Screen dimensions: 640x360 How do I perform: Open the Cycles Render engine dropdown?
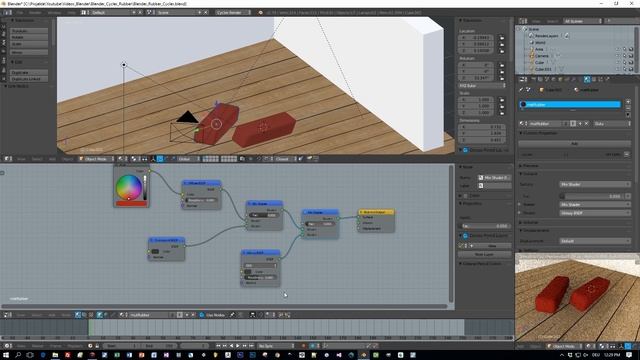233,12
